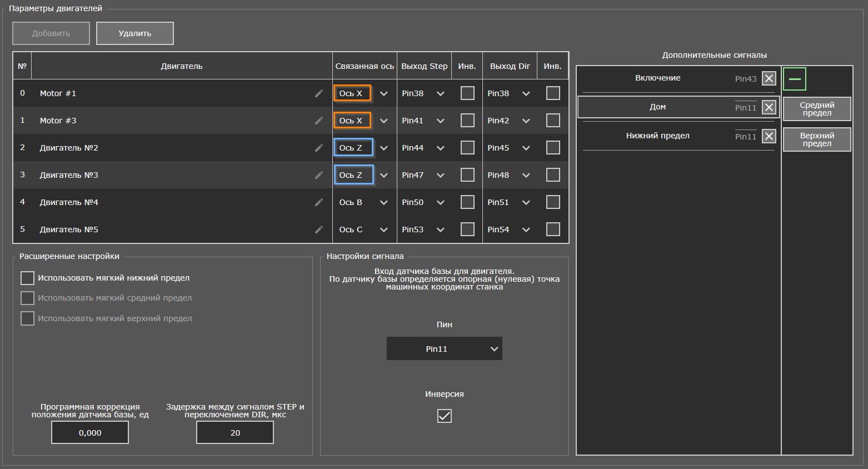The height and width of the screenshot is (469, 868).
Task: Click pencil icon for Motor #3
Action: [x=318, y=121]
